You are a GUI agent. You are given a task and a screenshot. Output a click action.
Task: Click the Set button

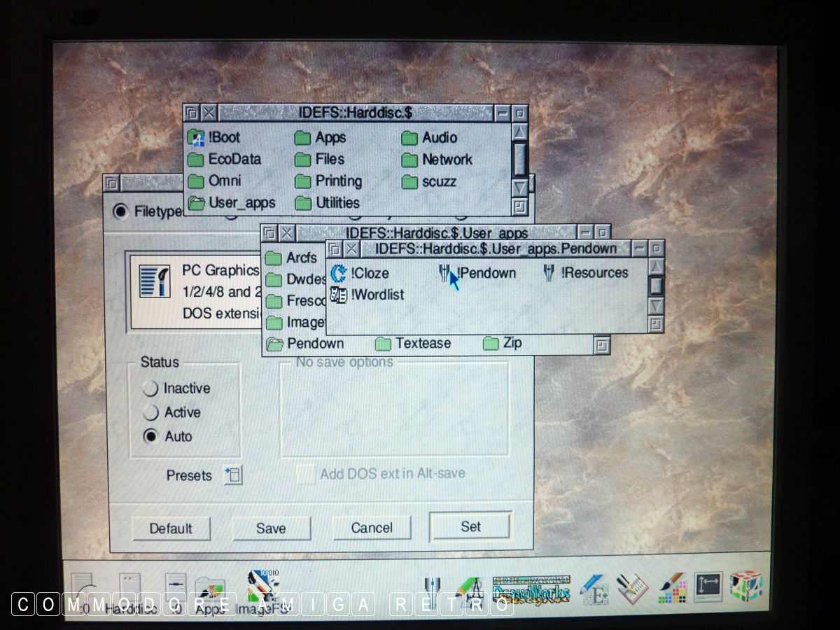[x=470, y=526]
